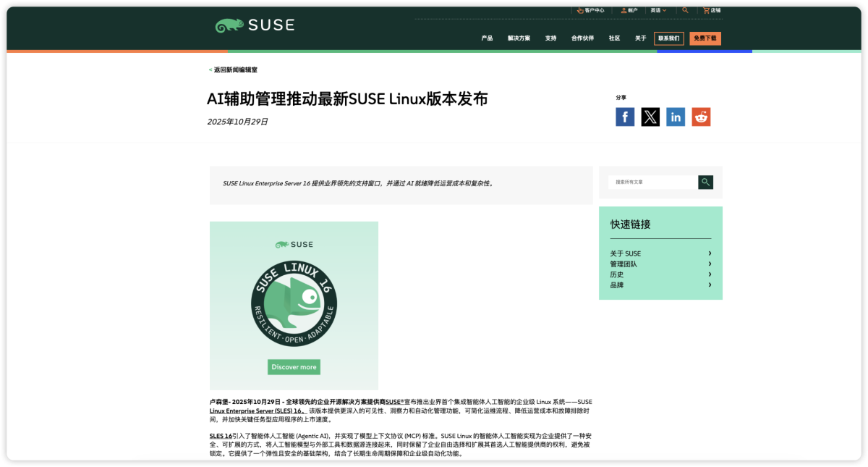Open the shopping cart 店铺 icon
Screen dimensions: 868x467
tap(706, 10)
